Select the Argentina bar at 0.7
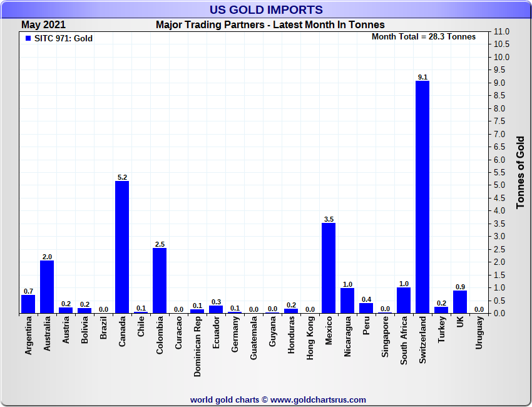The height and width of the screenshot is (407, 532). pyautogui.click(x=28, y=304)
